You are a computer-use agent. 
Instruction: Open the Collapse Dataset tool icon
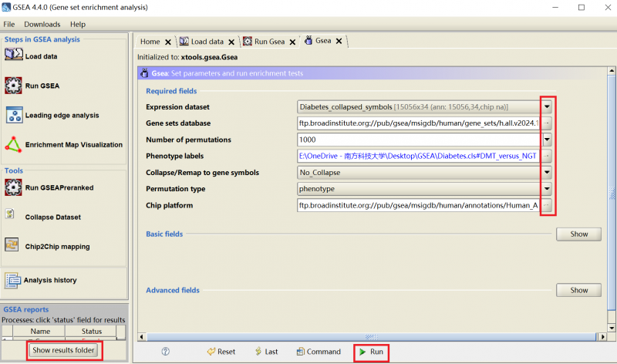coord(11,217)
